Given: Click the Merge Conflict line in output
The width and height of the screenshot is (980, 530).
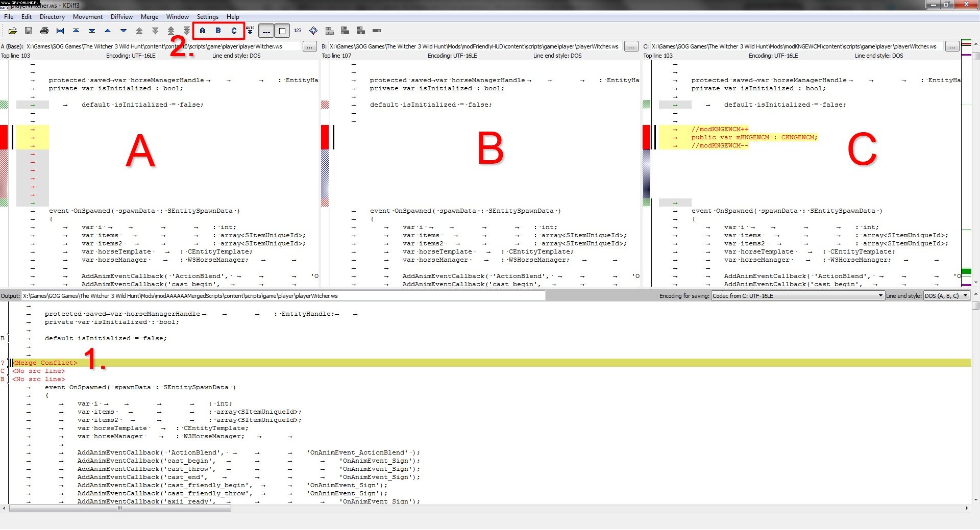Looking at the screenshot, I should 46,363.
